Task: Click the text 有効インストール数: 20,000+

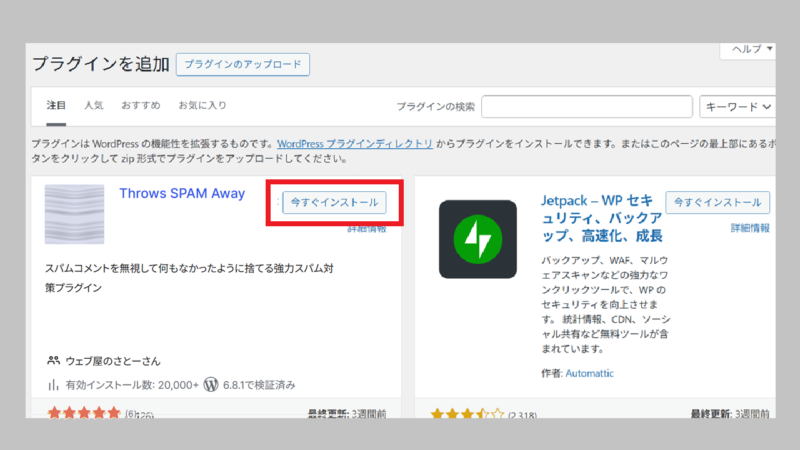Action: click(132, 385)
